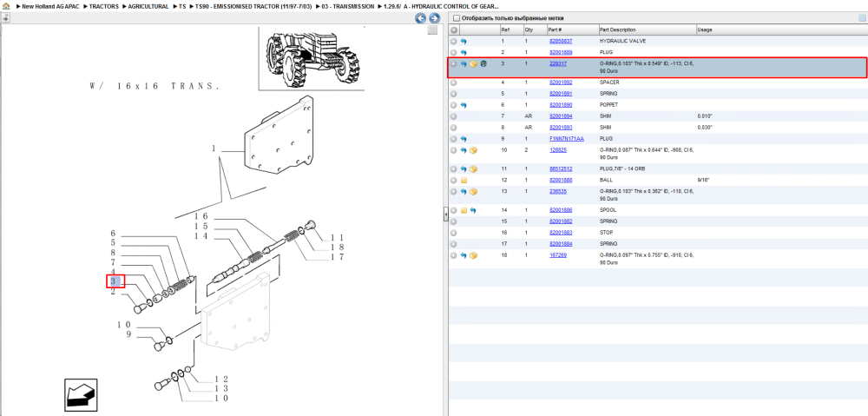Go to the catalog home icon
This screenshot has height=416, width=868.
pos(6,6)
